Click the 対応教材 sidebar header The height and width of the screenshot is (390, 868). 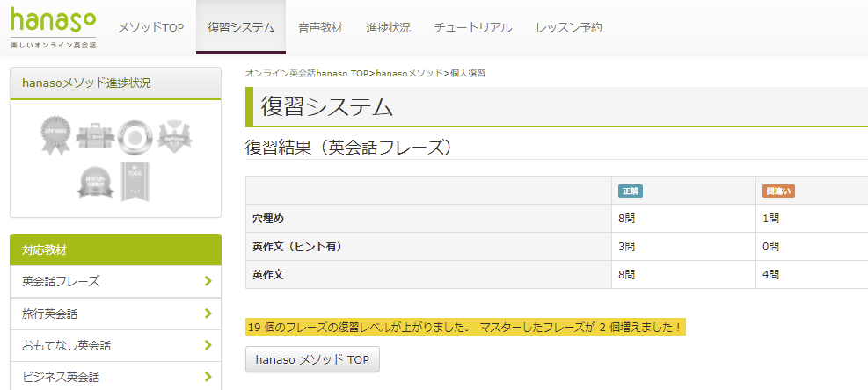tap(116, 249)
